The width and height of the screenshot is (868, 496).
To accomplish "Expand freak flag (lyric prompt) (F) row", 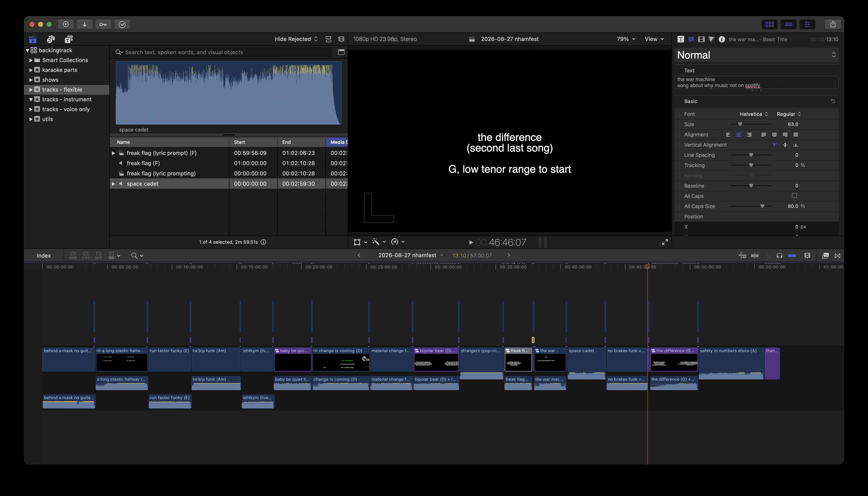I will 113,153.
